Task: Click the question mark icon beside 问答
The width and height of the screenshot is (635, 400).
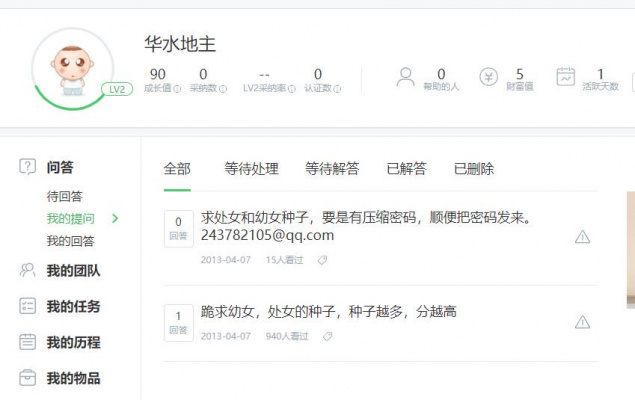Action: (x=28, y=166)
